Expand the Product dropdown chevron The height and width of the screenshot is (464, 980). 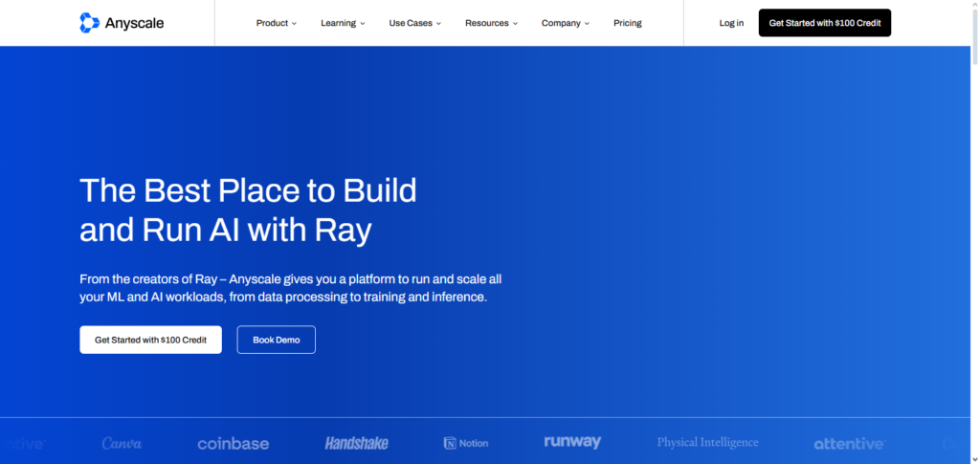pos(294,24)
